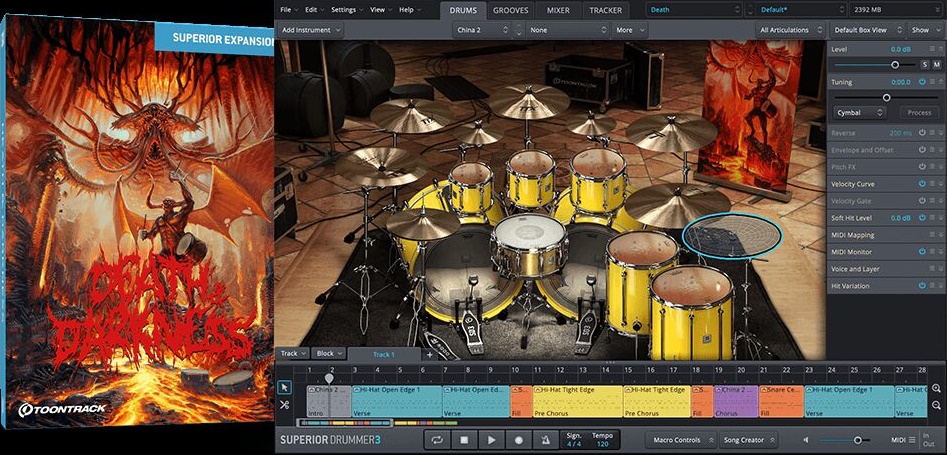This screenshot has height=455, width=947.
Task: Switch to the TRACKER tab
Action: point(605,10)
